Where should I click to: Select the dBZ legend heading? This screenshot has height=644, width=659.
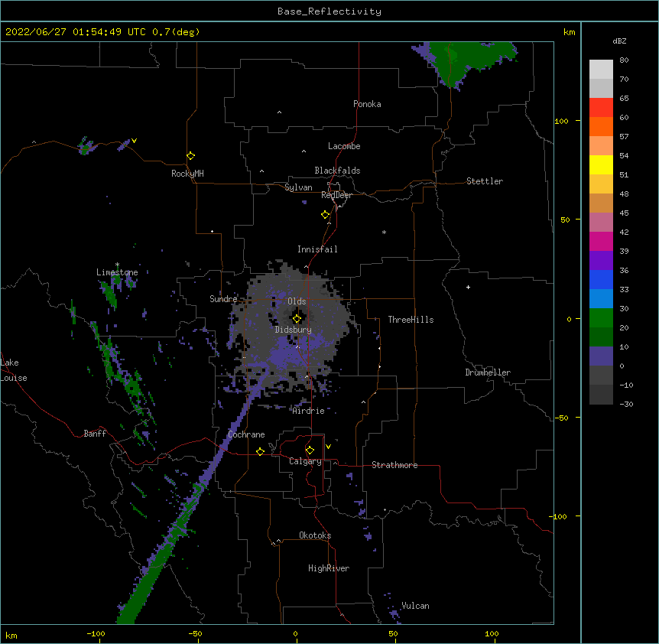[x=619, y=41]
